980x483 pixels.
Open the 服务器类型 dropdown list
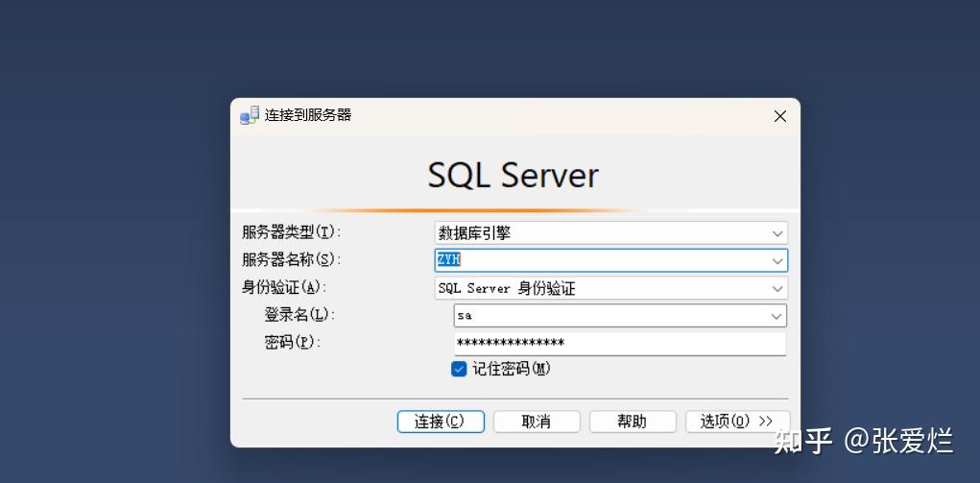point(777,232)
